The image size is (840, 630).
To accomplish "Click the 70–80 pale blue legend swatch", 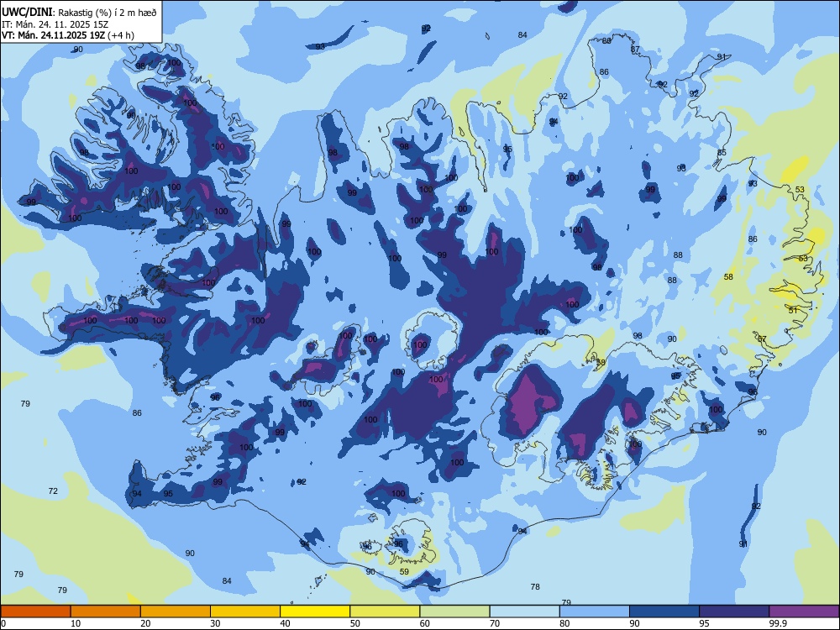I will [525, 612].
